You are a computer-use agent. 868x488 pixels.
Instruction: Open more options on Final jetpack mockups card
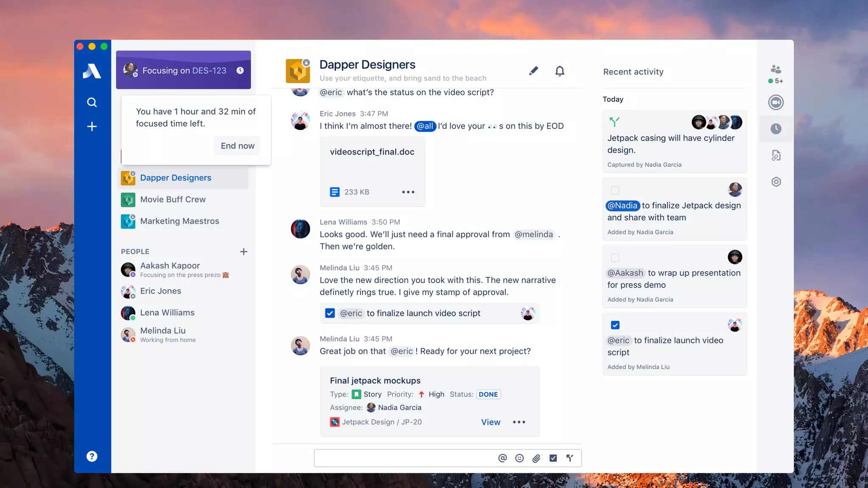point(519,422)
